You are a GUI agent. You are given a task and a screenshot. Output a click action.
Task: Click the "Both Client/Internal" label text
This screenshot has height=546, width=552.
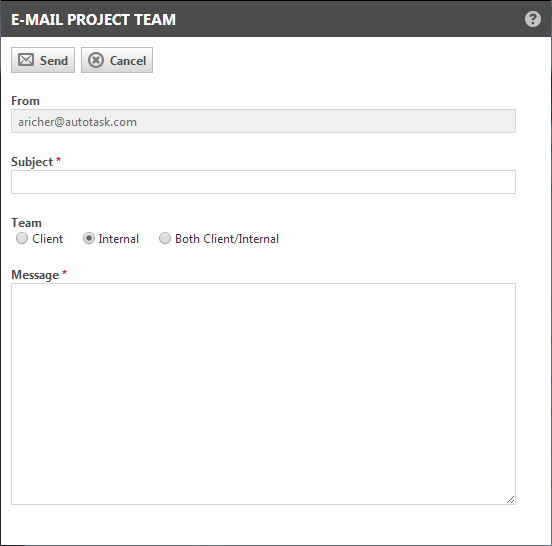point(227,239)
